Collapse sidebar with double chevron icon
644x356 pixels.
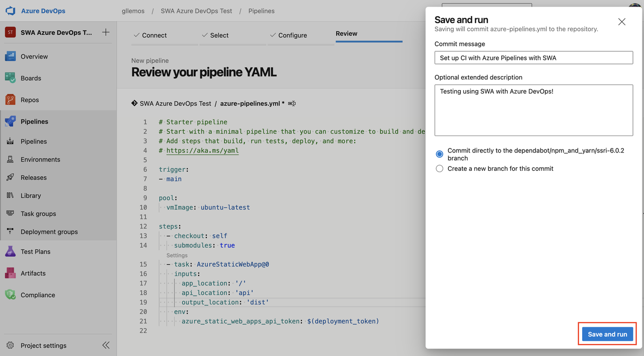point(106,345)
